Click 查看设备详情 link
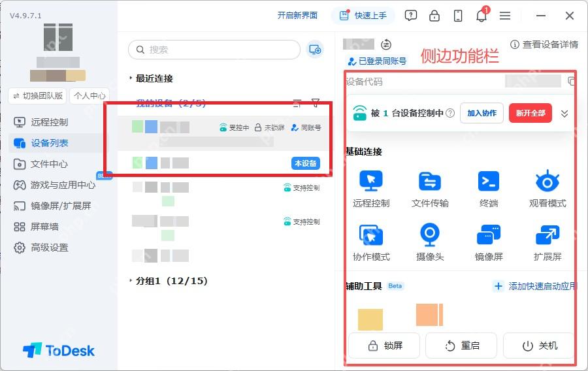This screenshot has width=588, height=371. tap(544, 44)
